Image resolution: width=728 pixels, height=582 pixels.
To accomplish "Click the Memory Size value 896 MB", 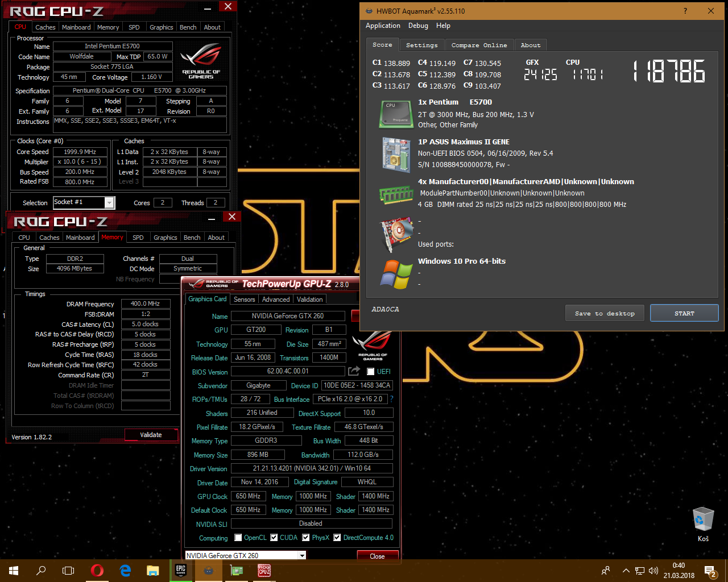I will tap(258, 455).
